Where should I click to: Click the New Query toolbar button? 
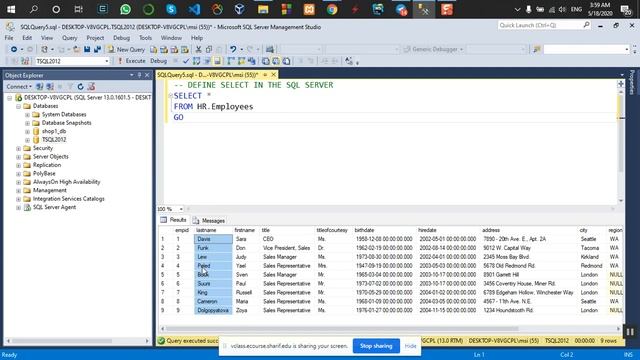click(x=126, y=49)
